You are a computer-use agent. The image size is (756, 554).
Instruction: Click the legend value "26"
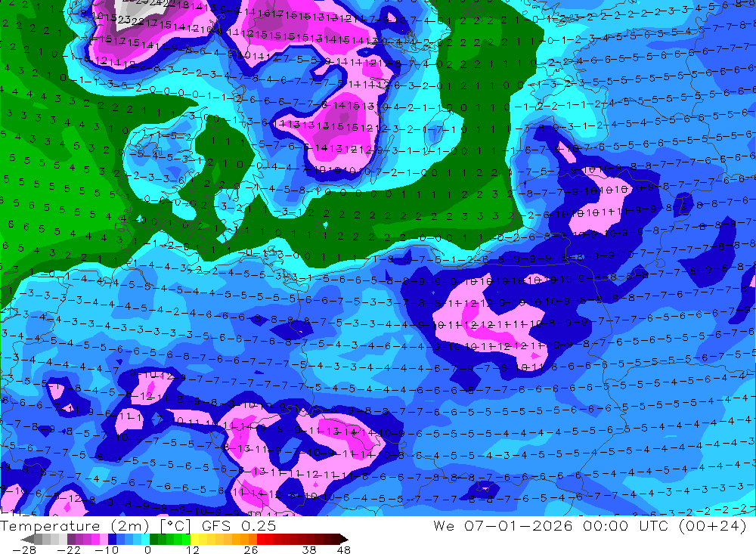(251, 550)
